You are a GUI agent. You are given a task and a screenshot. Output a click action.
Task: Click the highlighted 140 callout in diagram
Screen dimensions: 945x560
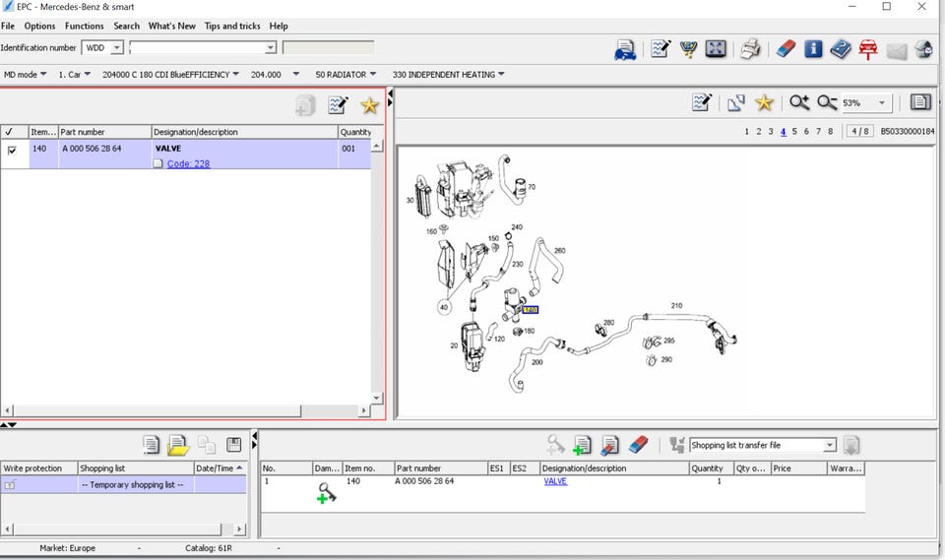click(x=530, y=310)
